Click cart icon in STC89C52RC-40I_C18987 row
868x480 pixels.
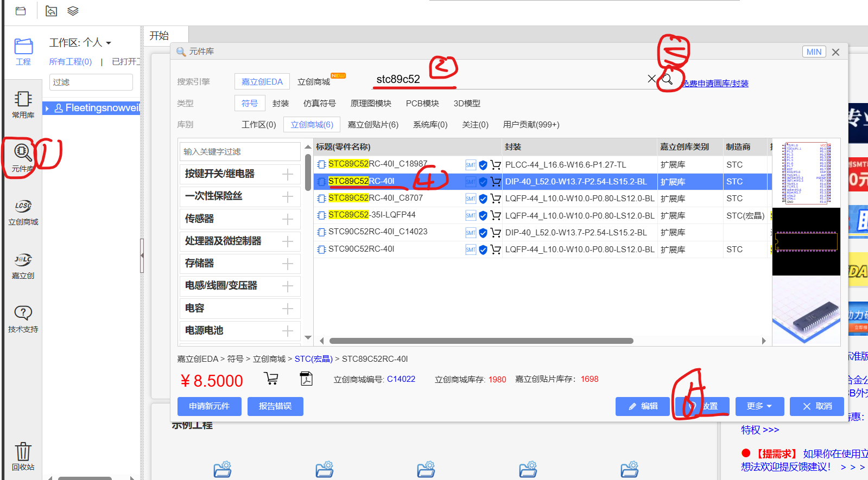click(x=496, y=165)
